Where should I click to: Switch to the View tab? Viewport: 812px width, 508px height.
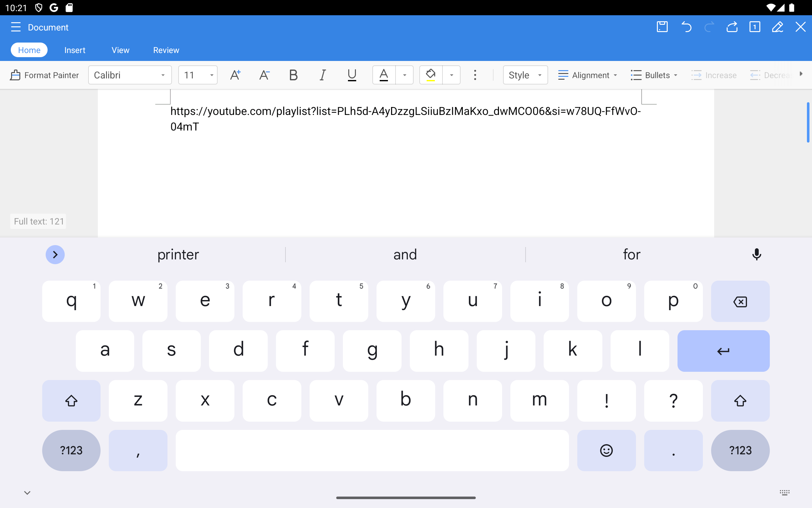121,50
